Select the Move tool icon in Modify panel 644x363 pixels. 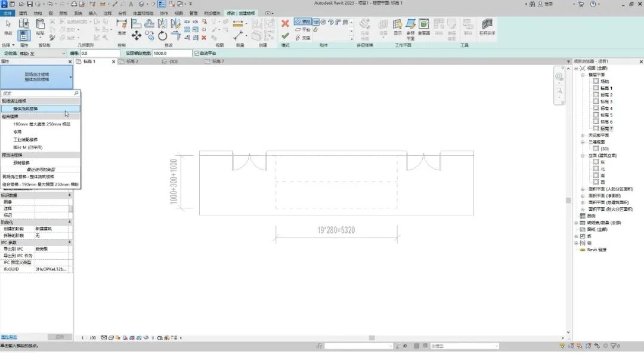pos(137,36)
